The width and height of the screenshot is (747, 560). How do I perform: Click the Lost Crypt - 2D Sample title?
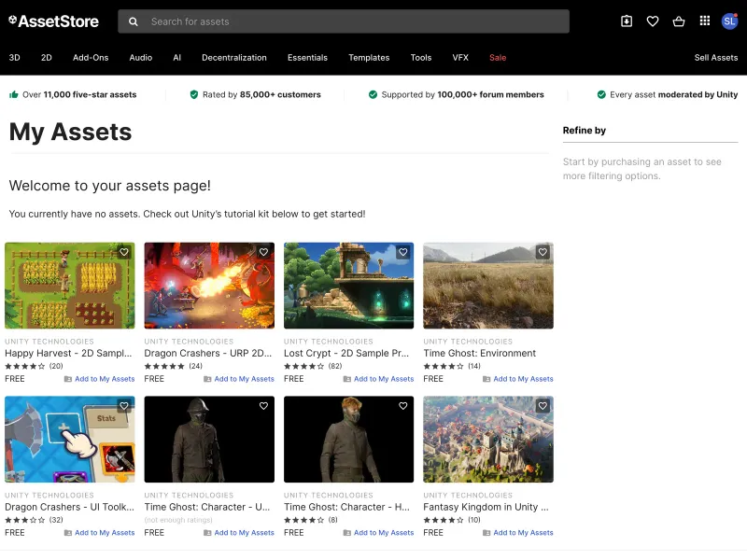(x=346, y=354)
